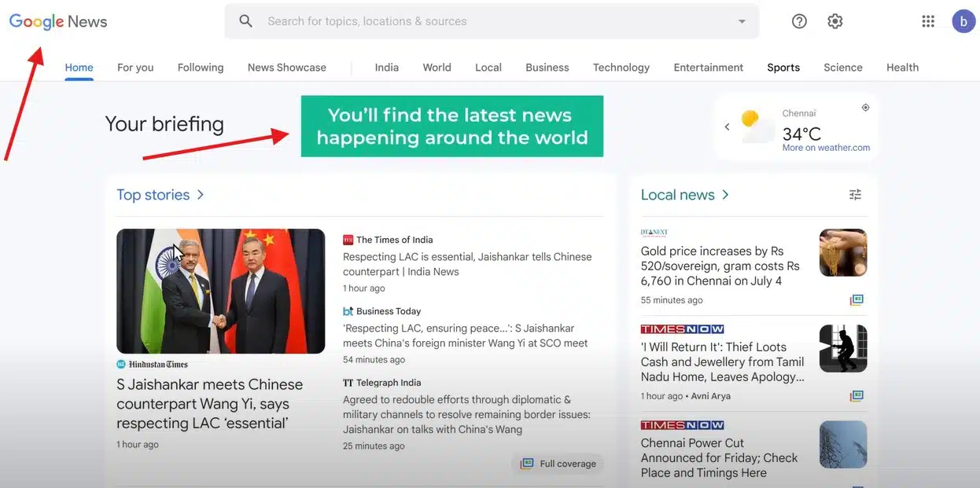The height and width of the screenshot is (488, 980).
Task: Click the previous arrow on the weather carousel
Action: coord(727,126)
